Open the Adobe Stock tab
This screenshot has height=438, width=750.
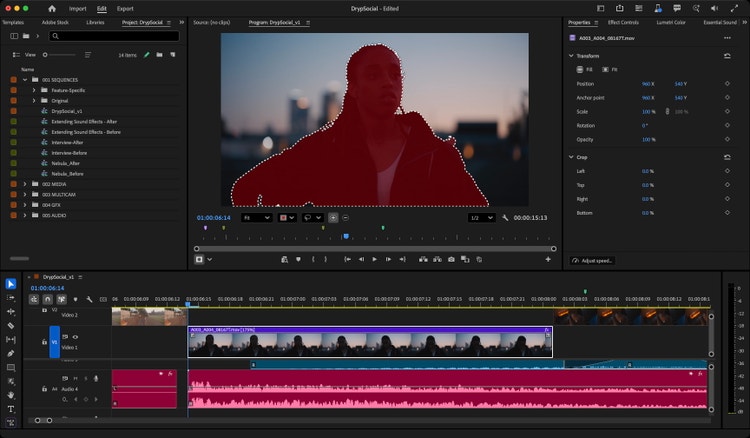pos(55,22)
